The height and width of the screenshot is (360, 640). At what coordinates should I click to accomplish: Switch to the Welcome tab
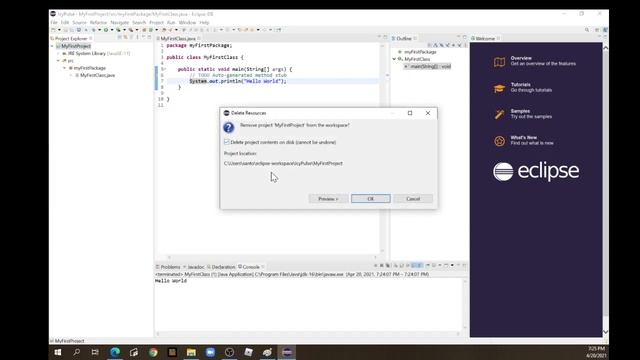pyautogui.click(x=485, y=38)
